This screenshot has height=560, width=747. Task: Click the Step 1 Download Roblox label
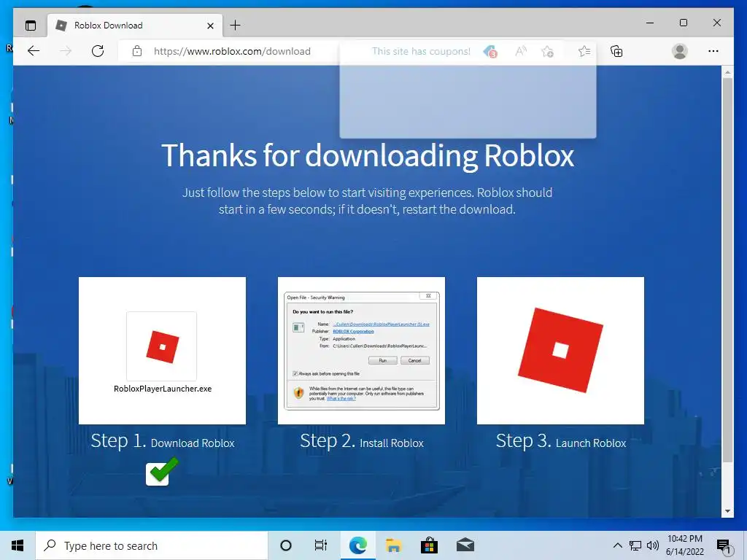(163, 441)
